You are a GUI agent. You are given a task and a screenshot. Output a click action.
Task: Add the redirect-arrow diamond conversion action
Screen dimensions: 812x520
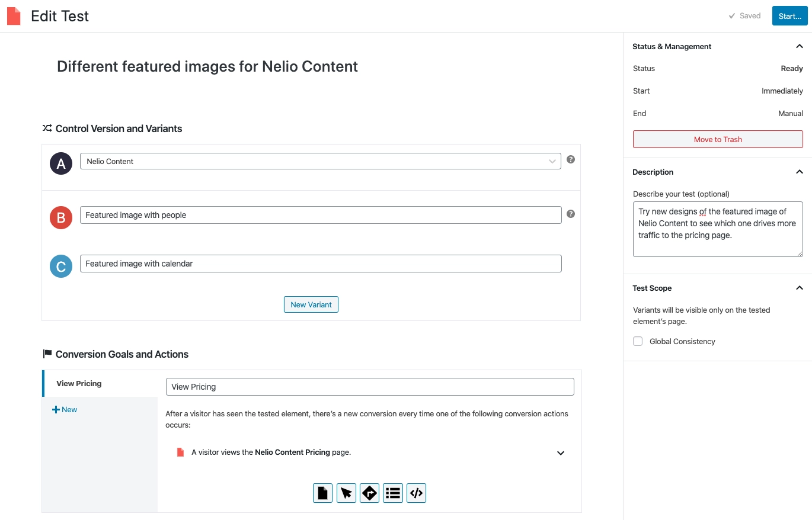(x=369, y=493)
